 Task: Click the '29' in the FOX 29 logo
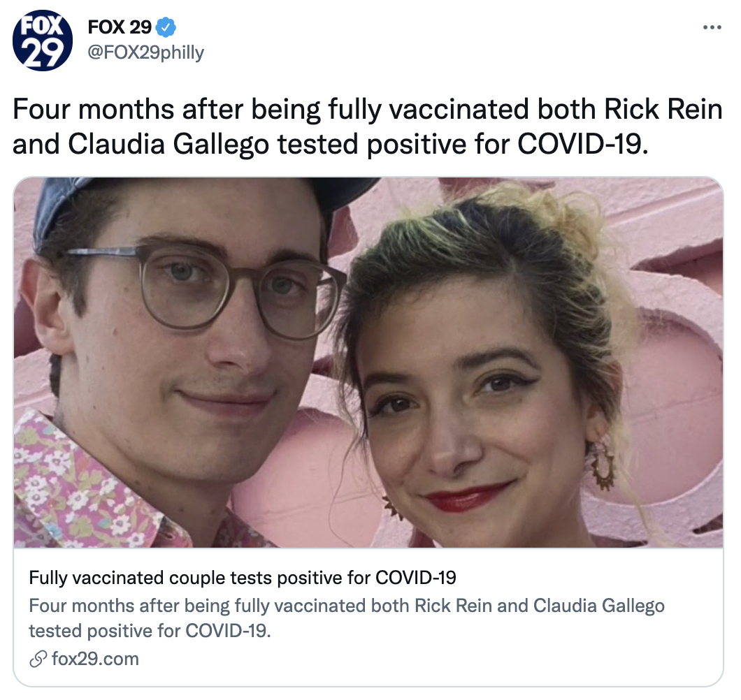(x=43, y=53)
